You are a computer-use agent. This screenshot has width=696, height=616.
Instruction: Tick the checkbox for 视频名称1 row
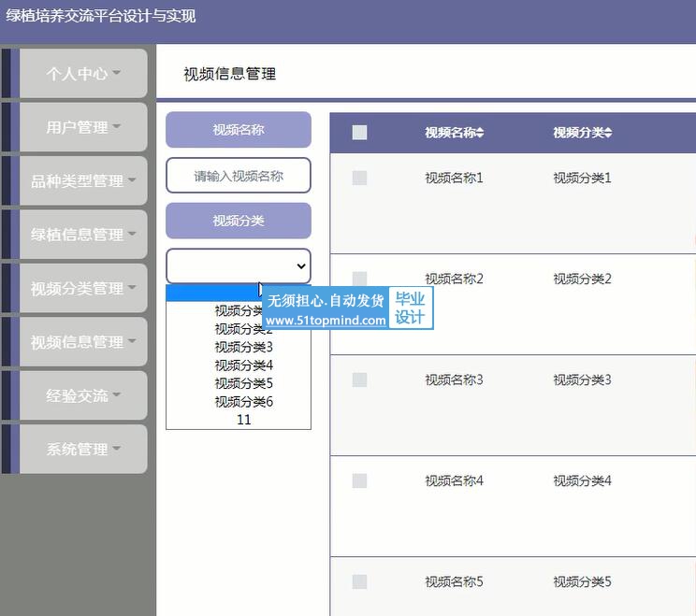[359, 178]
